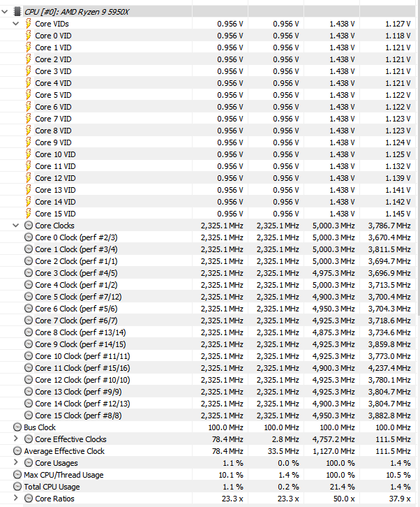This screenshot has width=420, height=507.
Task: Click the icon beside Core Usages
Action: tap(29, 463)
